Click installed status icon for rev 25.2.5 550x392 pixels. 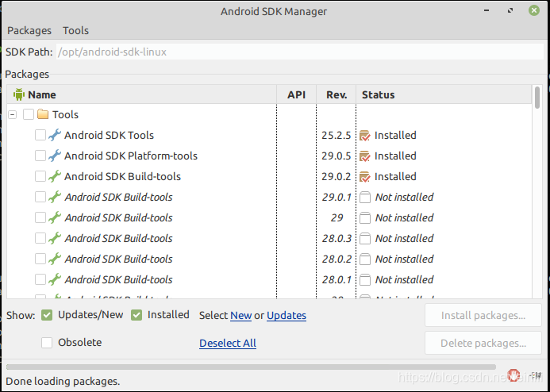point(365,136)
